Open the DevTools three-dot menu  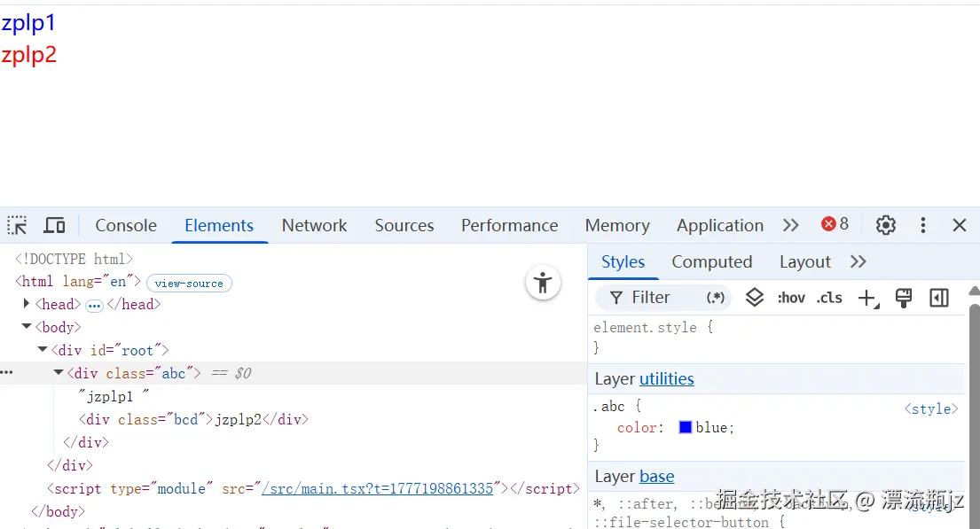(923, 225)
